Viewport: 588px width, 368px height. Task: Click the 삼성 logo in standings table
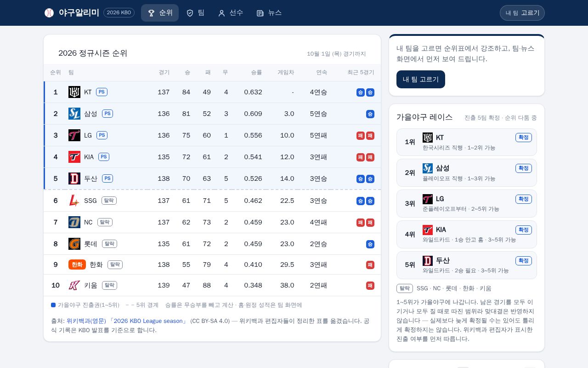click(x=74, y=114)
